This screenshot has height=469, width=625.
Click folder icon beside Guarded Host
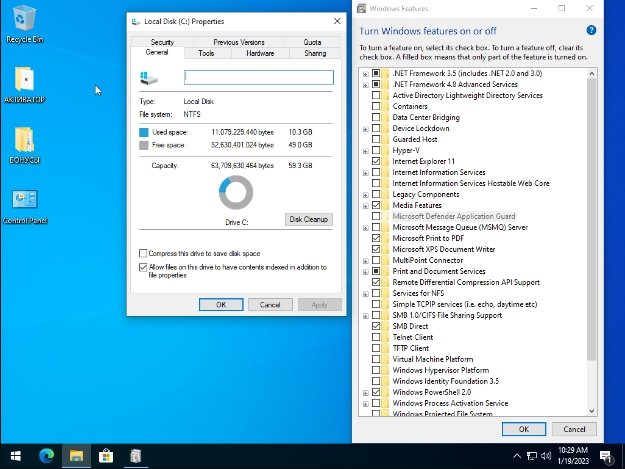point(385,139)
